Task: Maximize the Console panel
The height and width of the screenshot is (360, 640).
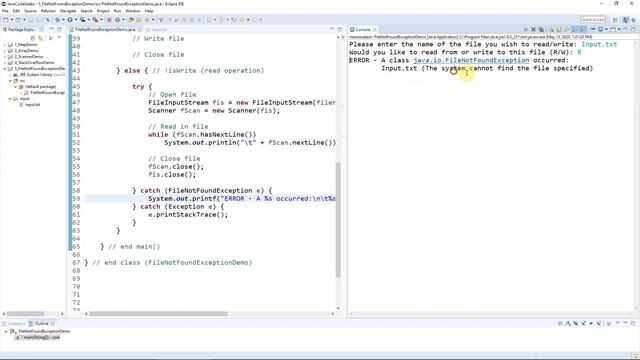Action: 633,29
